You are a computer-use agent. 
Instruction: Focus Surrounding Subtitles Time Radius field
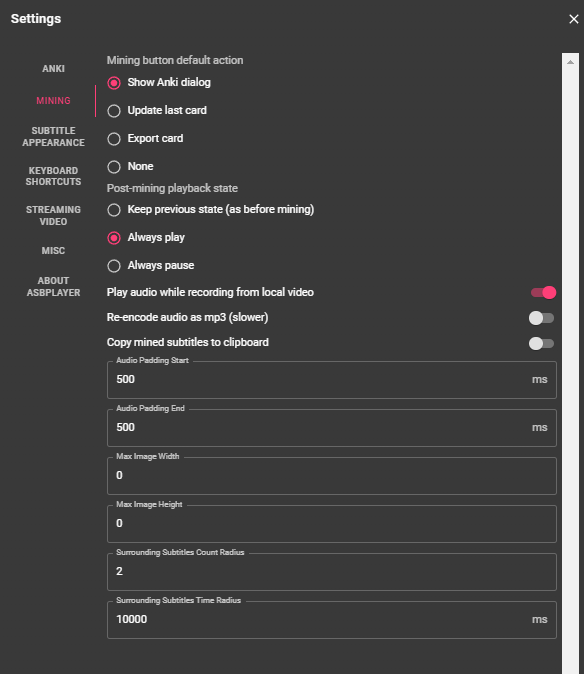(x=332, y=619)
